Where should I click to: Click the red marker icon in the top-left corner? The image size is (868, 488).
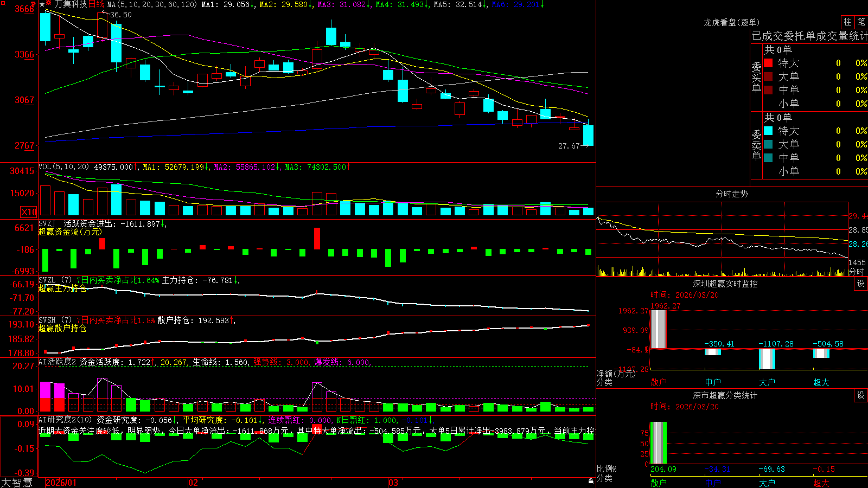(3, 3)
